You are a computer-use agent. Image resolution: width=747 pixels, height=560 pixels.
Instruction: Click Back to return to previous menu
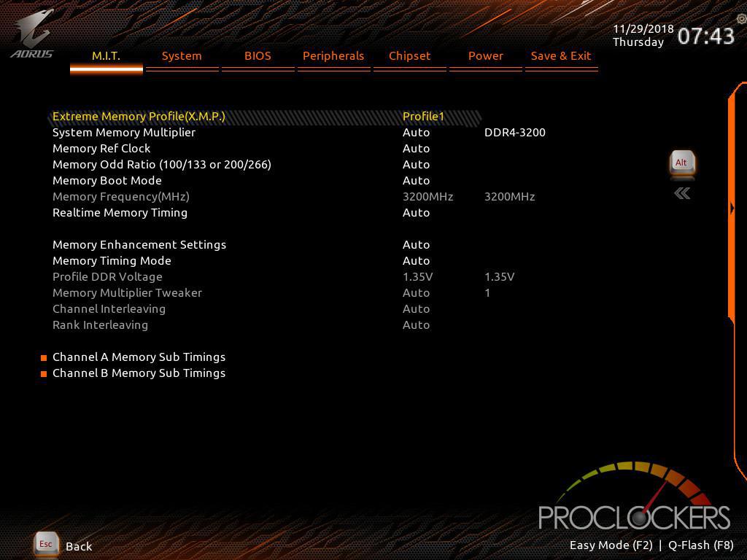[x=79, y=547]
